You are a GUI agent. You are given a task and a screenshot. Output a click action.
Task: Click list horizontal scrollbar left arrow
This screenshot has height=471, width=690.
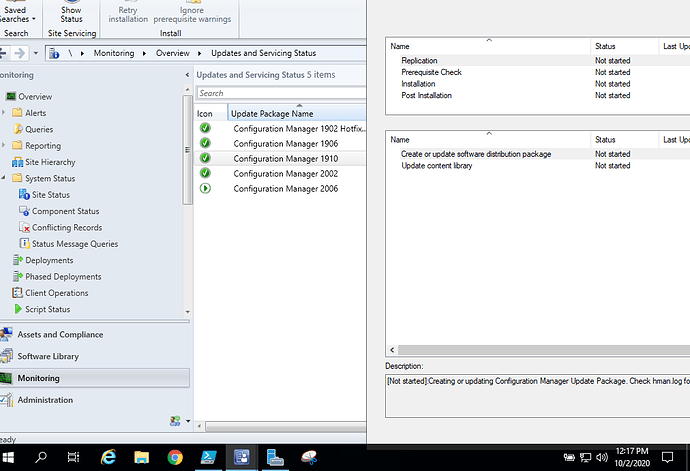199,426
